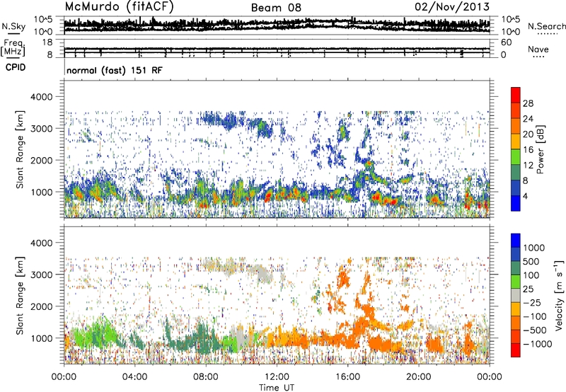Click the 'N.Sky' legend label

point(13,26)
